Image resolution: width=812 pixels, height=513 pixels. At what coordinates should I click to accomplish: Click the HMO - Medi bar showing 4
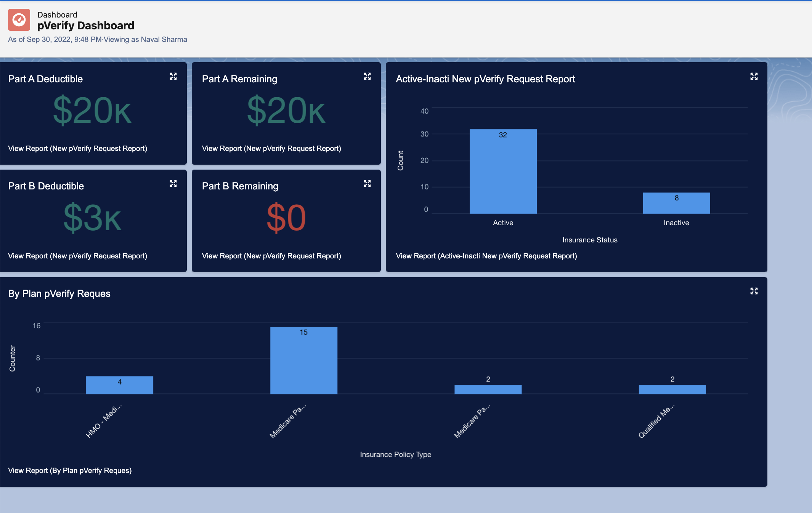coord(119,385)
